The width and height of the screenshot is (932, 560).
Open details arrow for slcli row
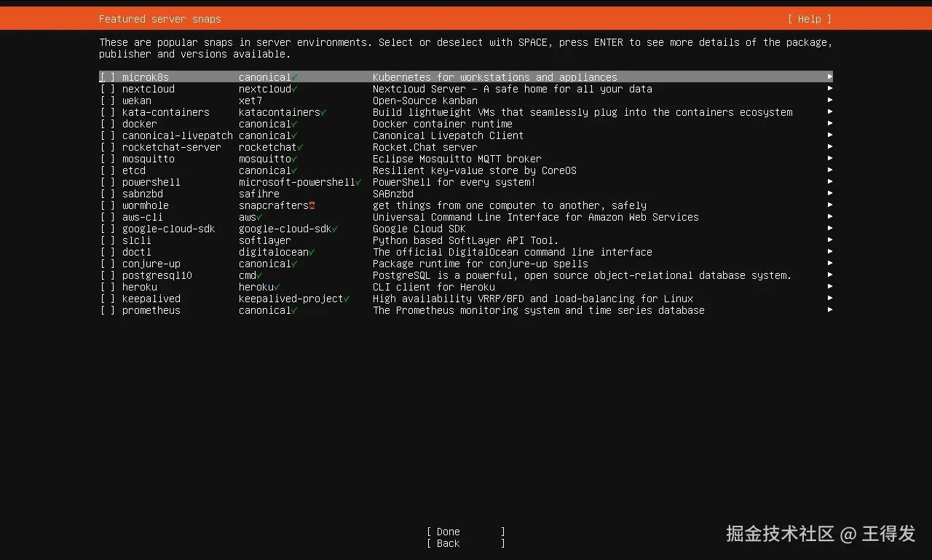[830, 240]
